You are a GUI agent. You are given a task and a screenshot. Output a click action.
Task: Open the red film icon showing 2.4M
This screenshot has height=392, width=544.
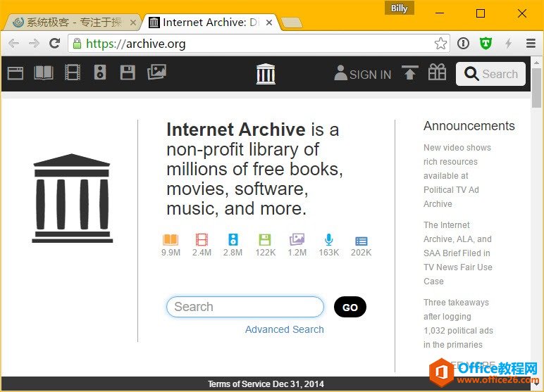pos(202,240)
